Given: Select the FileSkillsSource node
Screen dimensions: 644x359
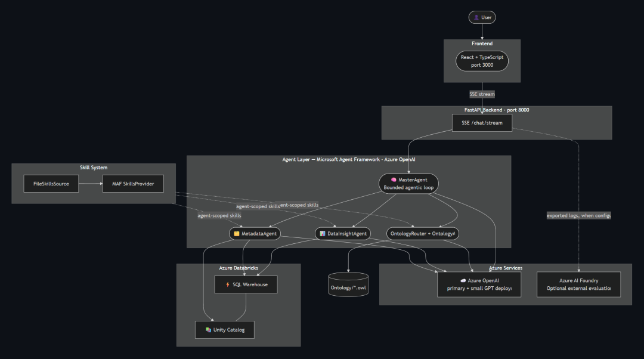Looking at the screenshot, I should pos(51,184).
